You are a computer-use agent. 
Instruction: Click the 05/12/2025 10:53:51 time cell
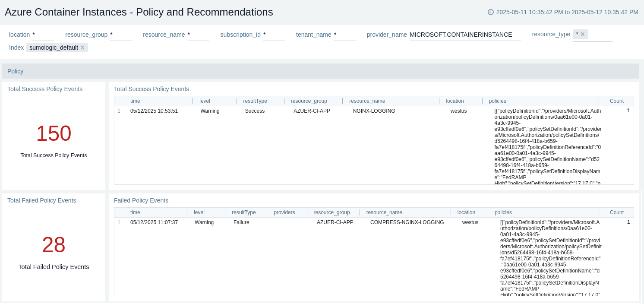(x=154, y=111)
